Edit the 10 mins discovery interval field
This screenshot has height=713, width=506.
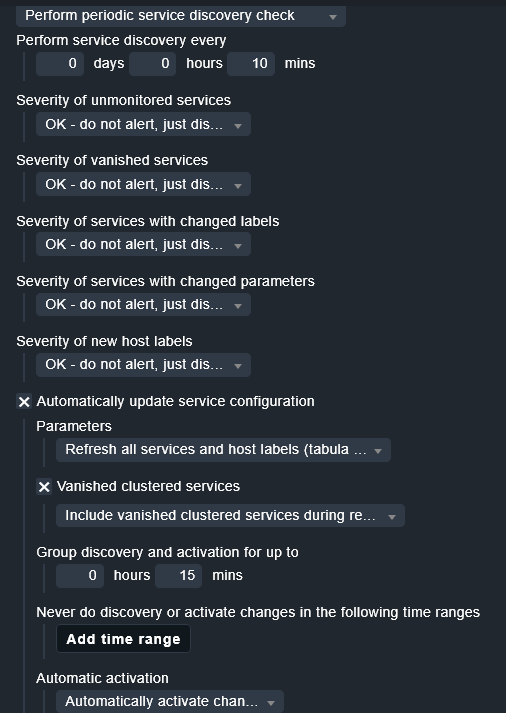[251, 64]
